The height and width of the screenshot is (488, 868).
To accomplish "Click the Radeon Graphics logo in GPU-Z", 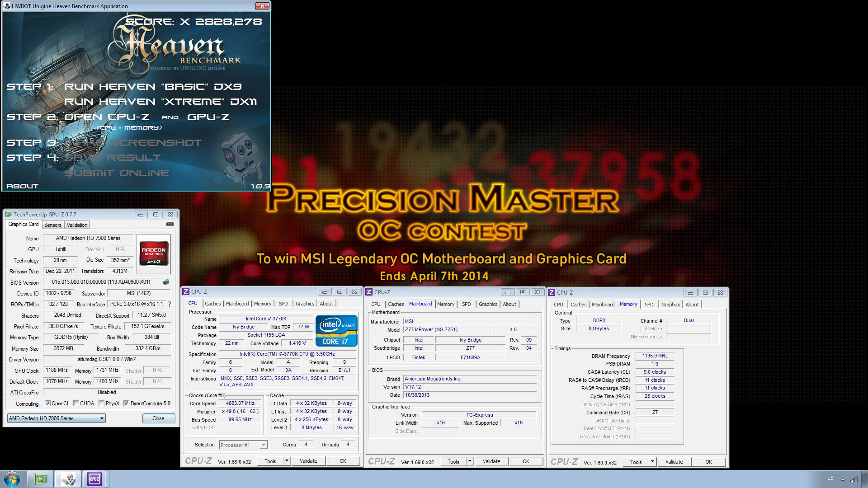I will [x=154, y=254].
